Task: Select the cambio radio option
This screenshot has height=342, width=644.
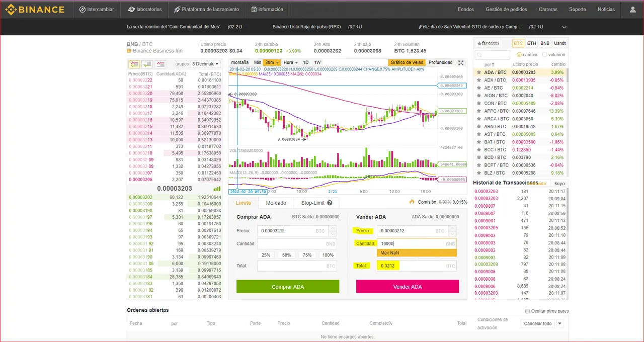Action: (x=519, y=54)
